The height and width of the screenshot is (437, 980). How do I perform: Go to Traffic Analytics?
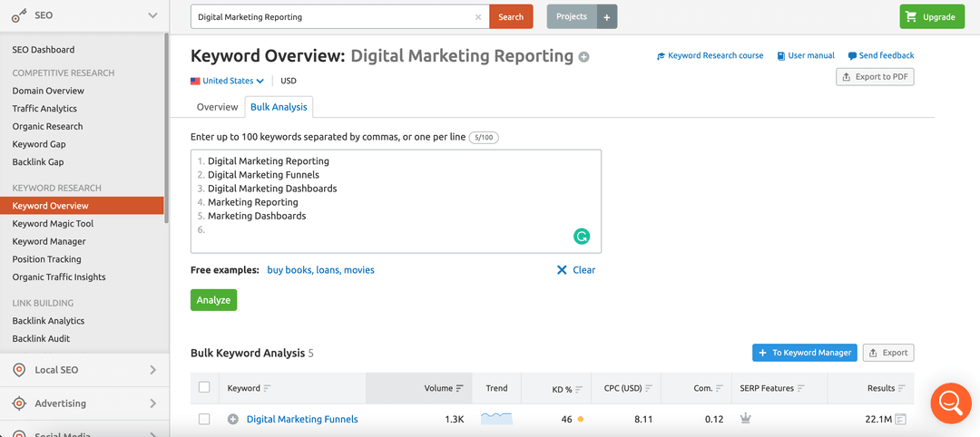tap(44, 109)
